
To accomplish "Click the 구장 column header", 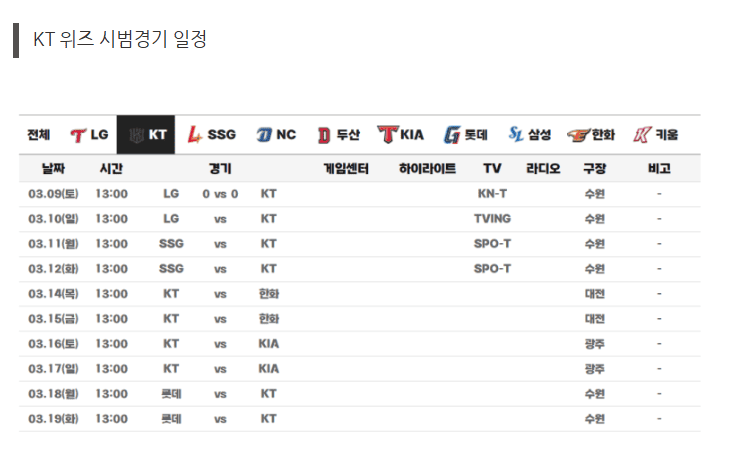I will (x=594, y=169).
